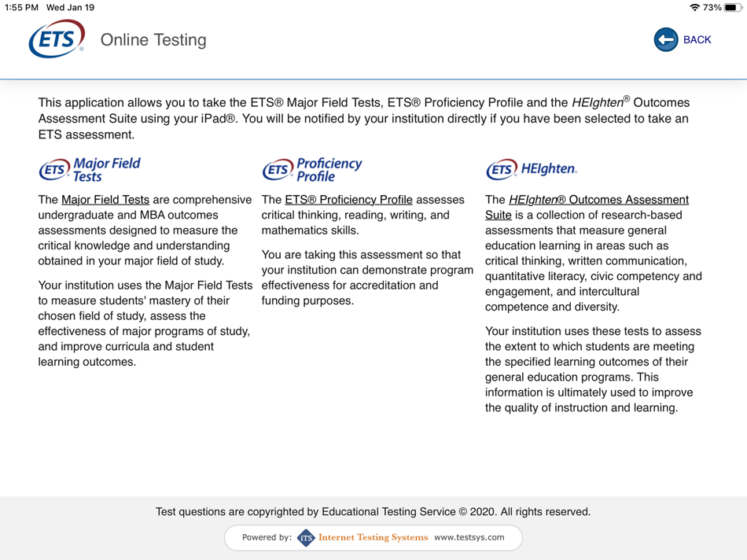This screenshot has width=747, height=560.
Task: Click the back arrow icon
Action: tap(665, 39)
